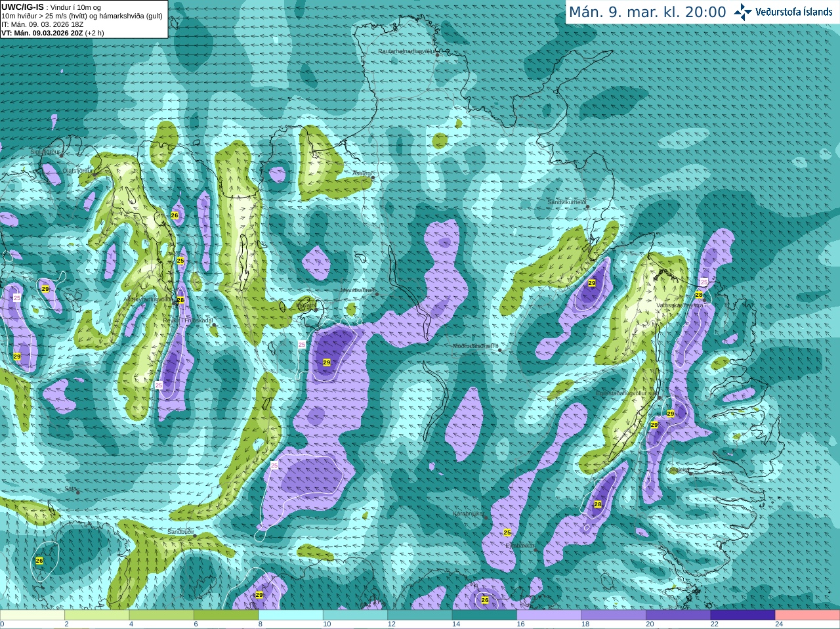Pick the pink above-24 legend swatch
840x629 pixels.
pyautogui.click(x=808, y=615)
